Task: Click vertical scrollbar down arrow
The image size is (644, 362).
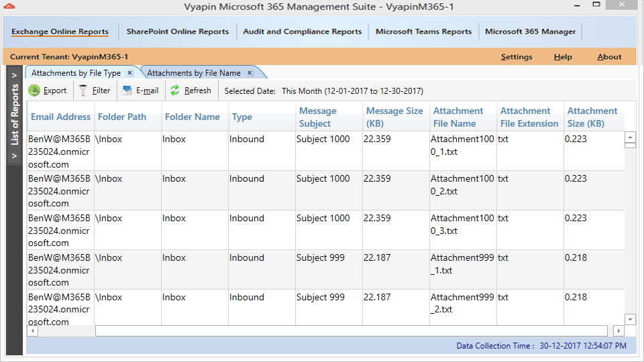Action: click(x=630, y=319)
